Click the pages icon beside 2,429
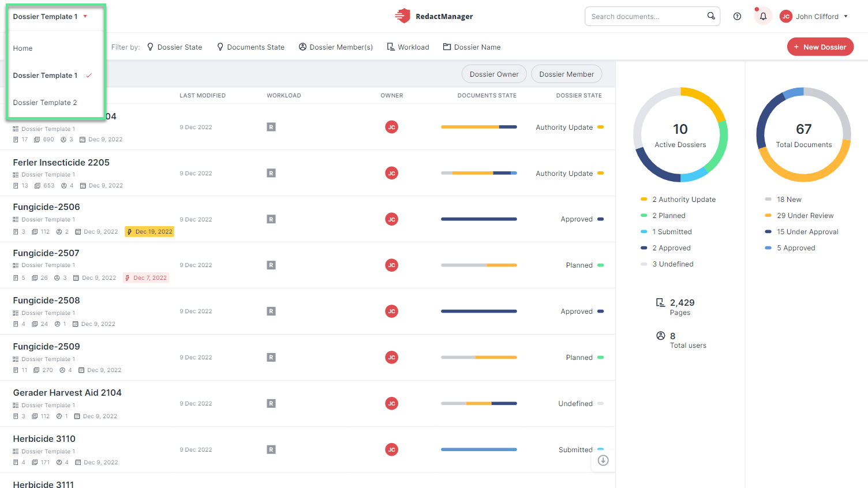868x488 pixels. [661, 302]
